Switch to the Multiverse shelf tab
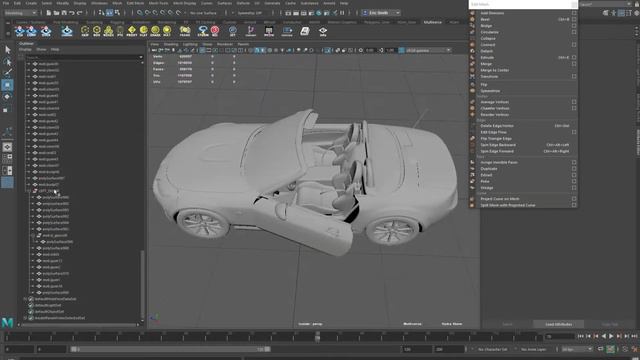This screenshot has height=360, width=640. 433,22
